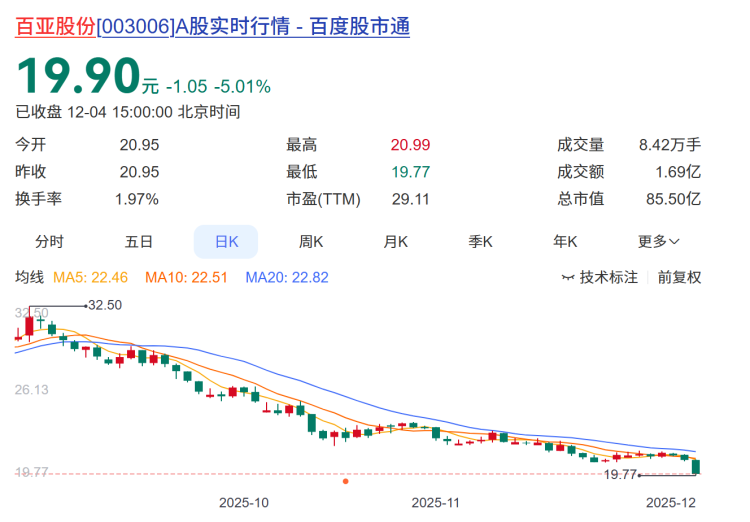Select the 季K chart tab
The height and width of the screenshot is (522, 750).
pyautogui.click(x=480, y=242)
